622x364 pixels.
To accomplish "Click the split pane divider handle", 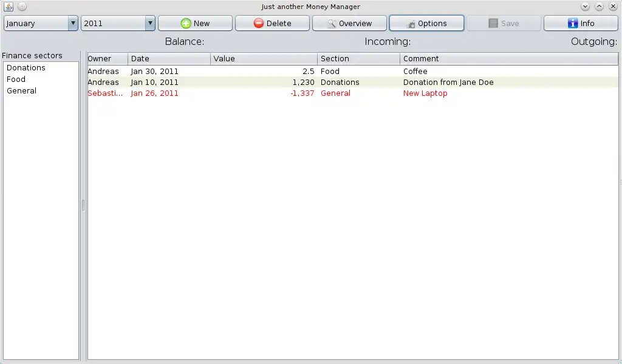I will (x=83, y=205).
